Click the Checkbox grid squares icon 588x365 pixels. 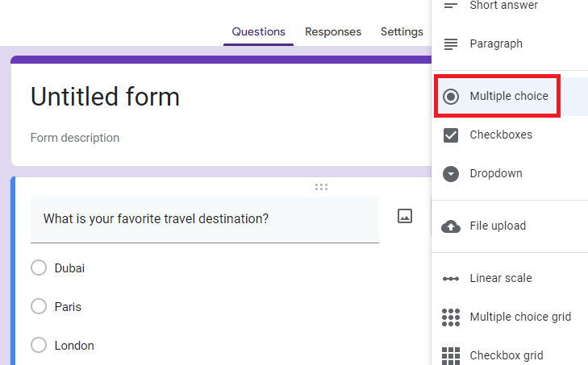pos(451,355)
